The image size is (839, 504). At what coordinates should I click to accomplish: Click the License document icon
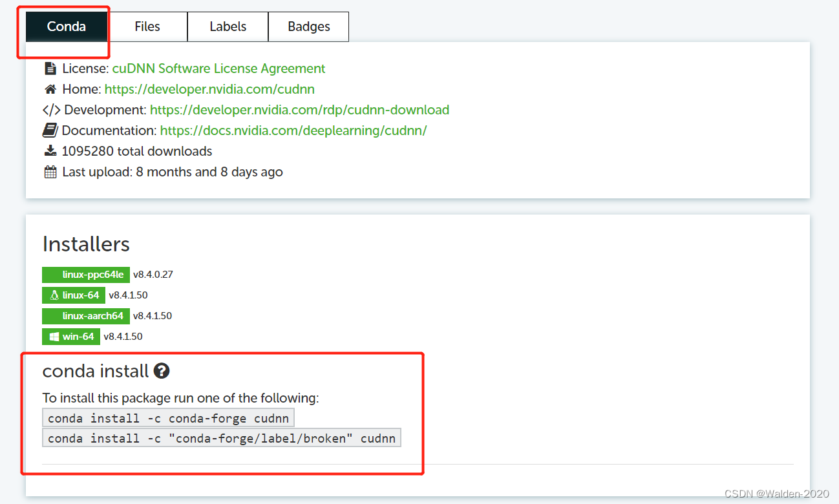[50, 68]
